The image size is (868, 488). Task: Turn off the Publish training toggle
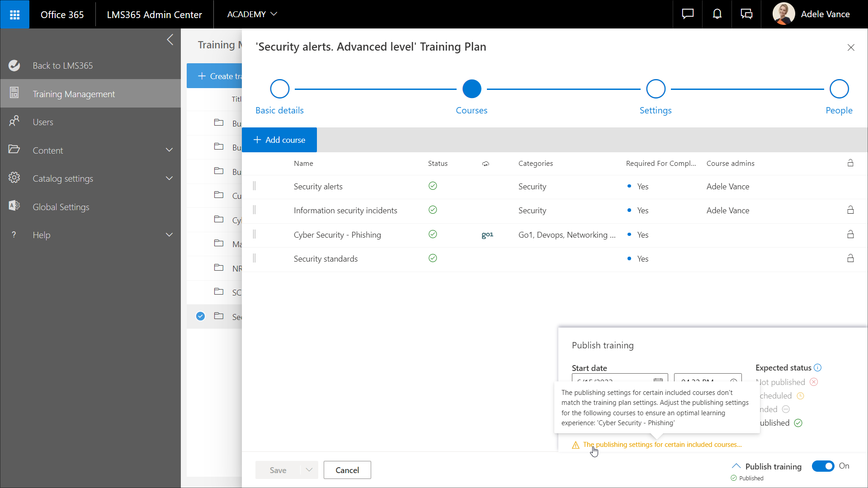coord(823,466)
